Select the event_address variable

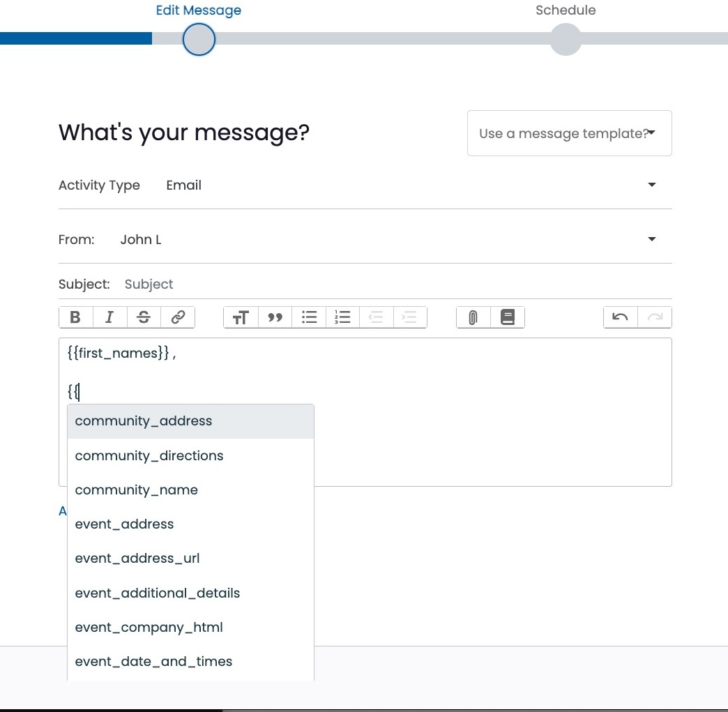coord(190,524)
